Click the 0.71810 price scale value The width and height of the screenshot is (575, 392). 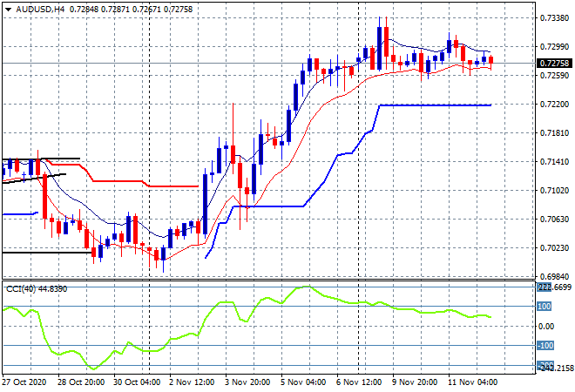(554, 132)
